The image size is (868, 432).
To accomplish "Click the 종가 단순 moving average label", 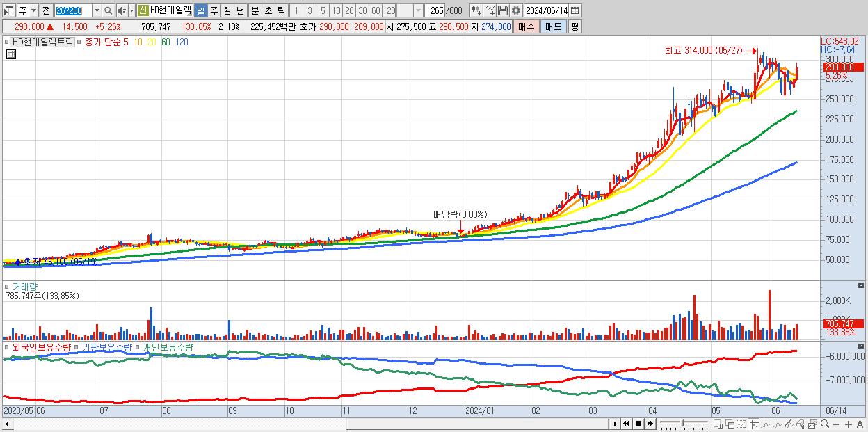I will coord(103,42).
